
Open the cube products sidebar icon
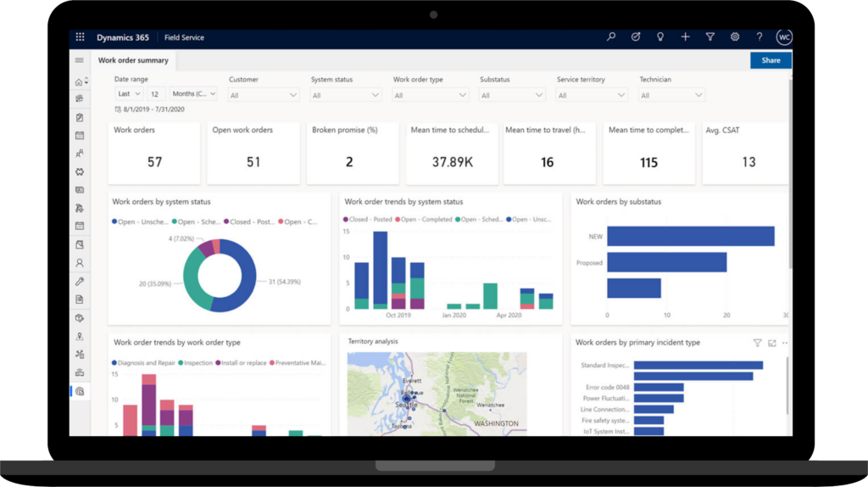[x=80, y=318]
